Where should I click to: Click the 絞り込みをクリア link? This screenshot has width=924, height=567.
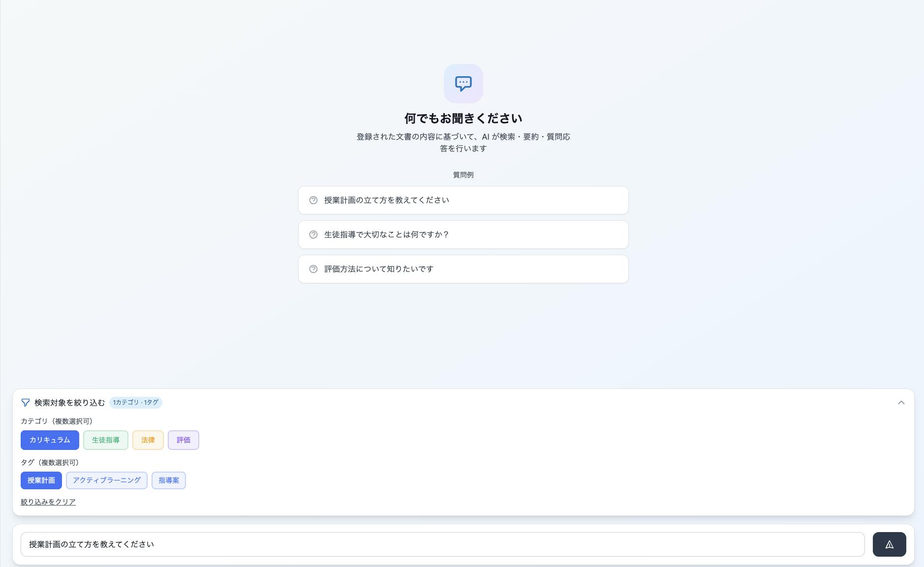click(x=48, y=502)
